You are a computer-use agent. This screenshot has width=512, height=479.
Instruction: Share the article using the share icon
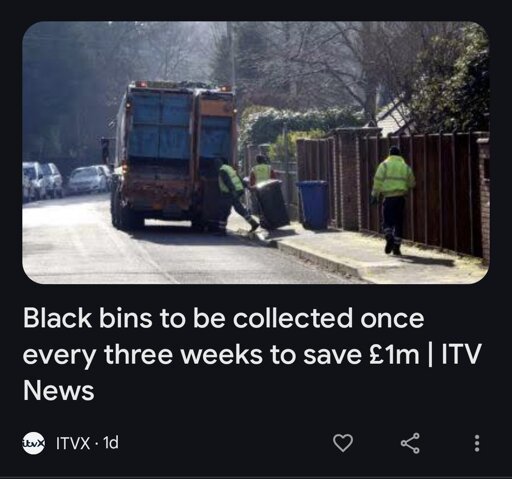(x=410, y=443)
